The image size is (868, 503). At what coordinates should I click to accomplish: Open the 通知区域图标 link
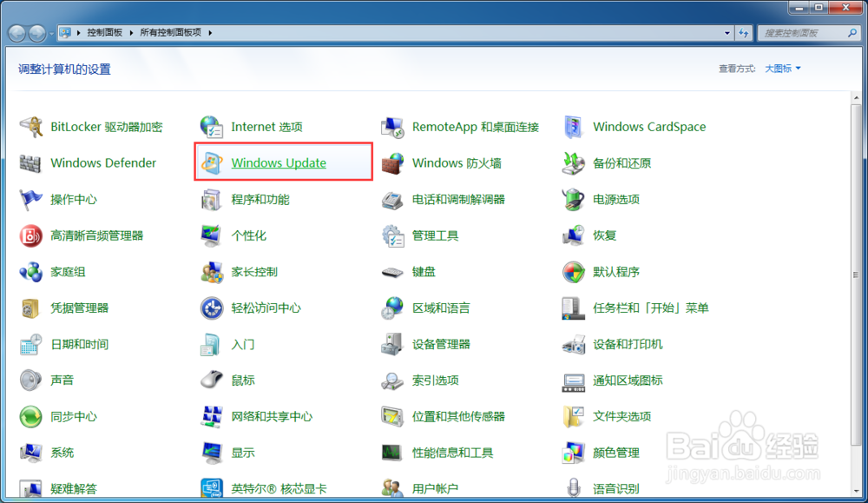pyautogui.click(x=628, y=381)
